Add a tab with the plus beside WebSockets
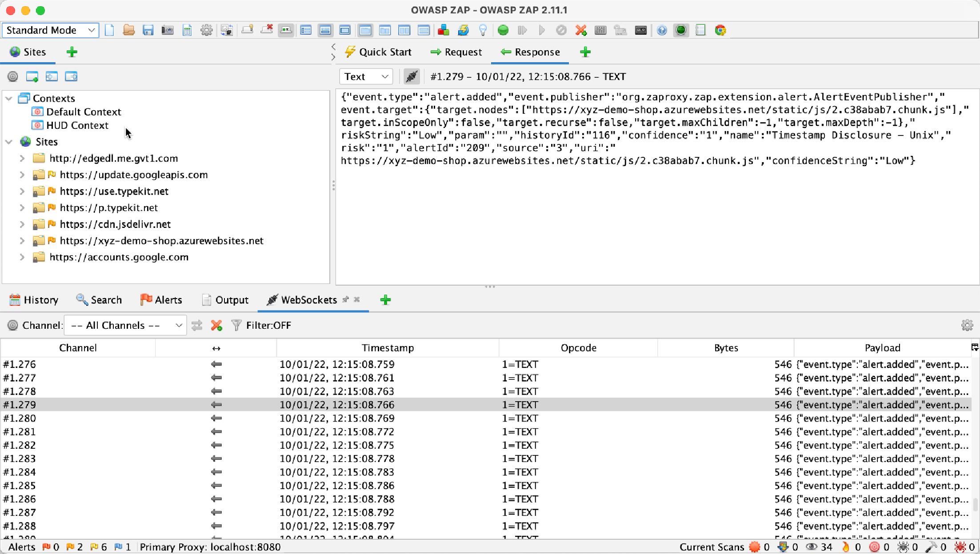The width and height of the screenshot is (980, 554). pos(385,300)
